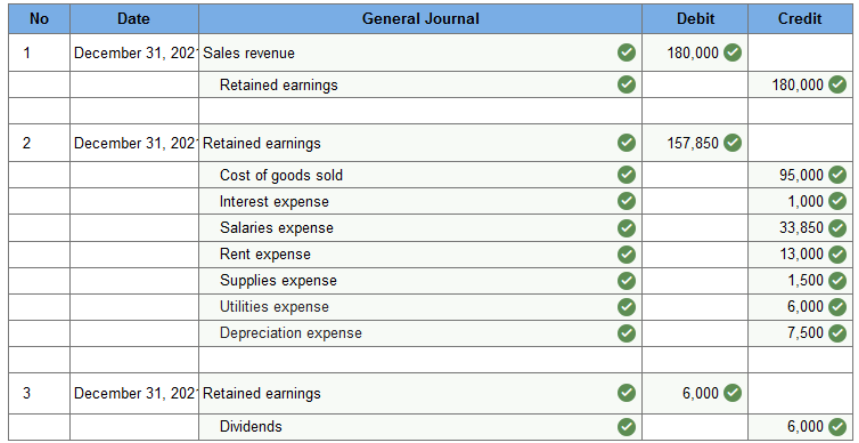
Task: Click checkmark beside Interest expense account
Action: click(626, 202)
